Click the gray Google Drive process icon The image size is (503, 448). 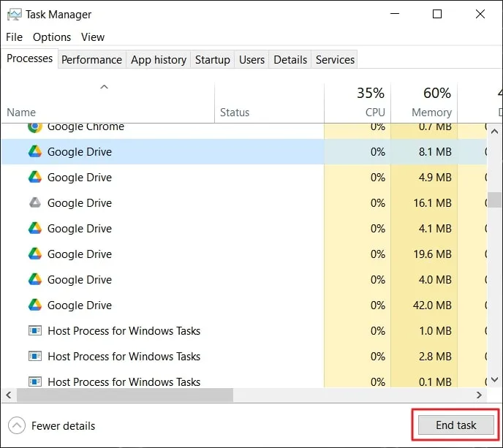34,203
